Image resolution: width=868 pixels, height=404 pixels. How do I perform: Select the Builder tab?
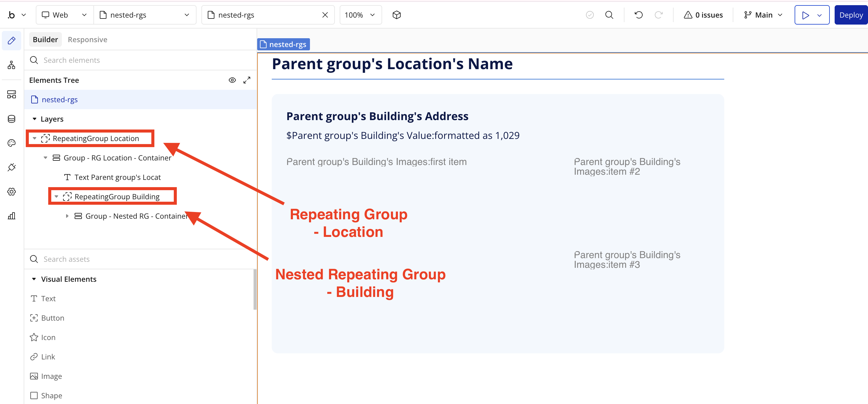point(45,39)
